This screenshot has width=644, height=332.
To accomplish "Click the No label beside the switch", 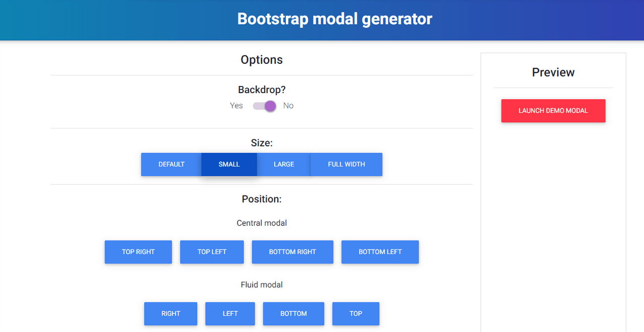I will (288, 106).
